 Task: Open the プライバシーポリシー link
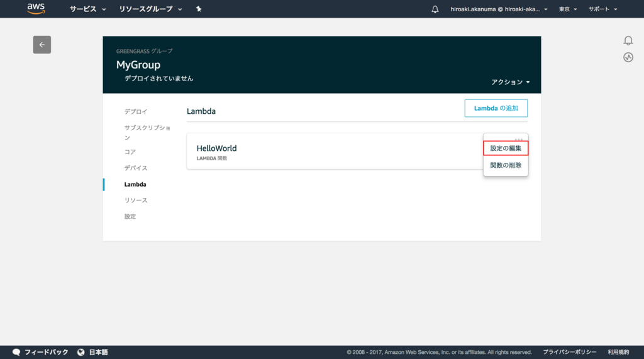(x=570, y=352)
